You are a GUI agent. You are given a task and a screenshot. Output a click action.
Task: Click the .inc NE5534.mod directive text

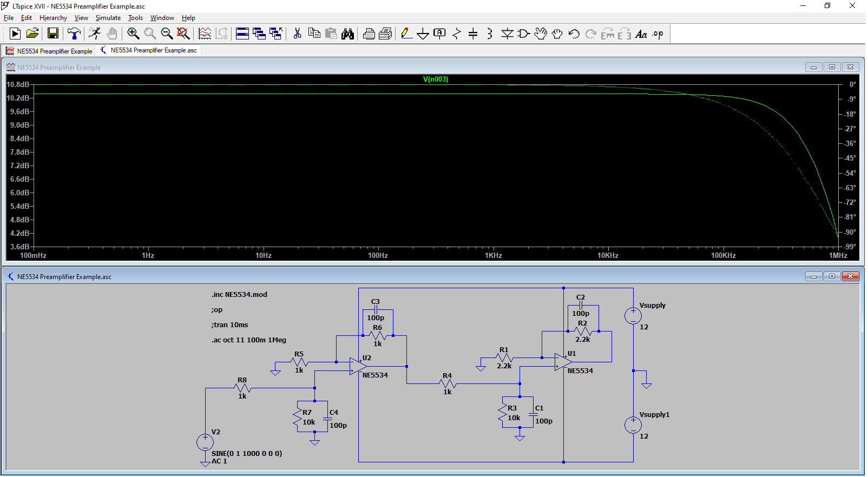(x=239, y=295)
